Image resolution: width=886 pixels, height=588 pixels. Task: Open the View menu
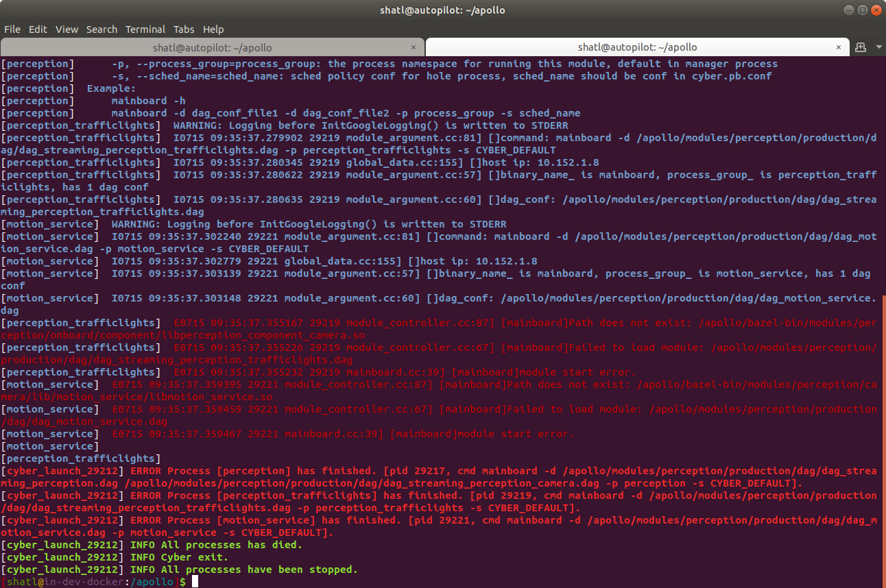(x=67, y=29)
